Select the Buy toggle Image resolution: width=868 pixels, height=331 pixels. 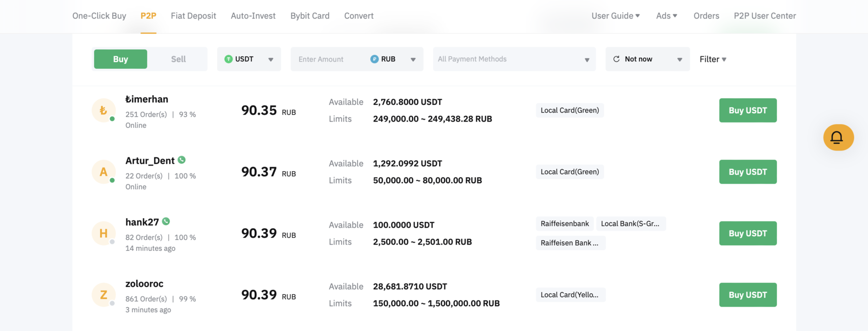pos(120,59)
